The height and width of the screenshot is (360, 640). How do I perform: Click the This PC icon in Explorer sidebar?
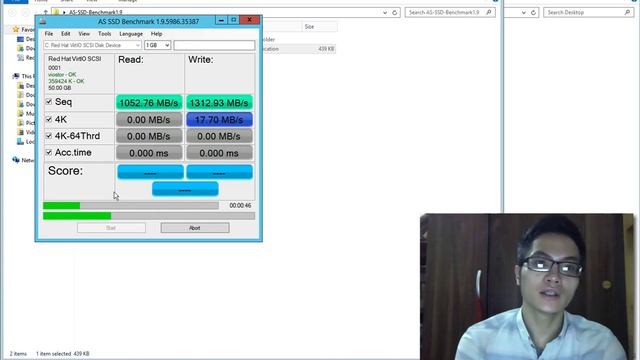pyautogui.click(x=16, y=76)
